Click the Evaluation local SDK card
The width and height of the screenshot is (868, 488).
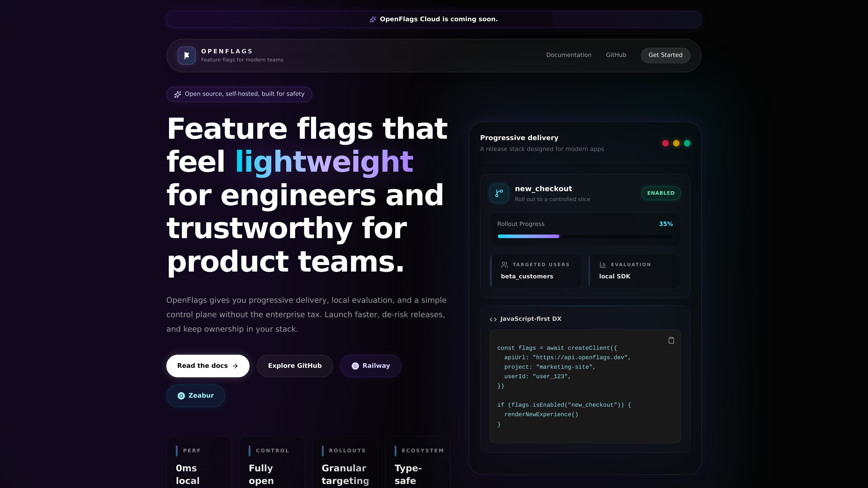[634, 271]
